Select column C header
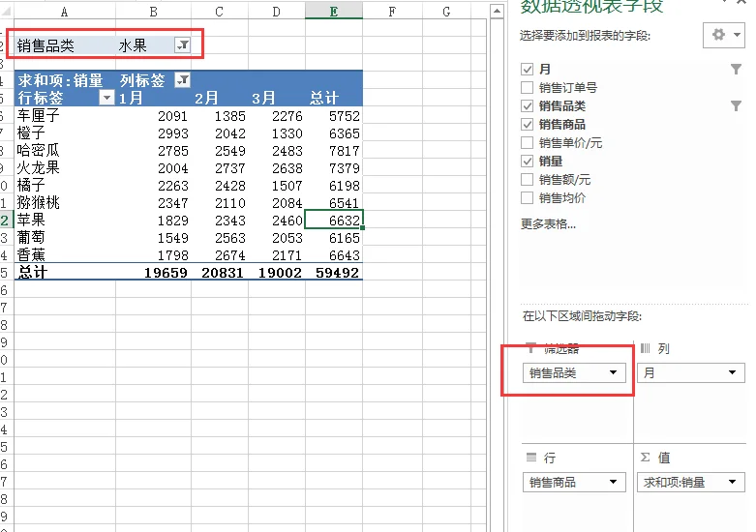 pos(220,12)
